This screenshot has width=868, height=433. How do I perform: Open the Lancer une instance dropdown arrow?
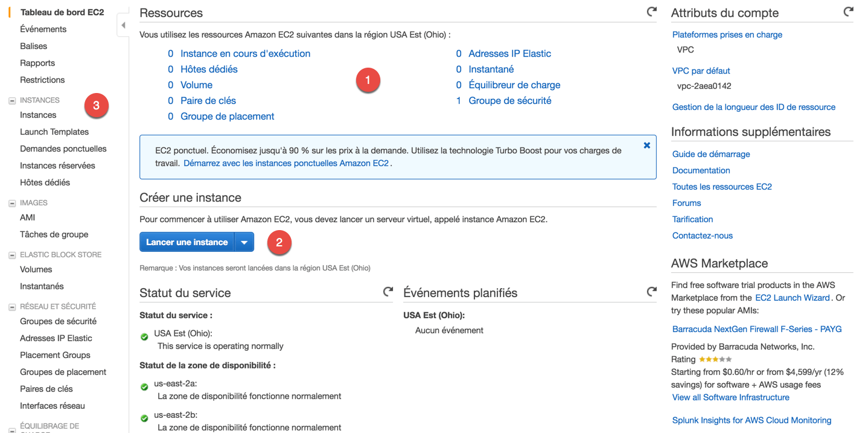click(244, 242)
